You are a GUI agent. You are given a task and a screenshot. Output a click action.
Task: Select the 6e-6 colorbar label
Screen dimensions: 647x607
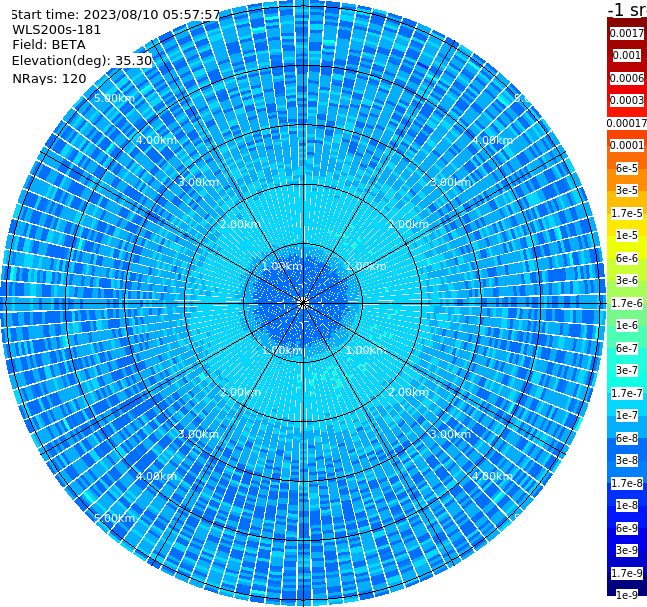(627, 258)
